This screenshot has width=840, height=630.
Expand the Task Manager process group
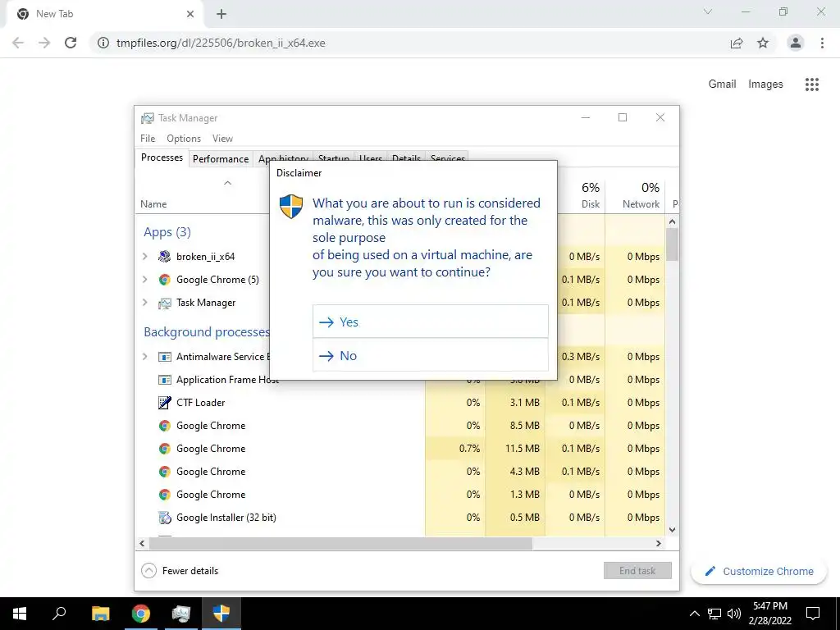coord(144,303)
